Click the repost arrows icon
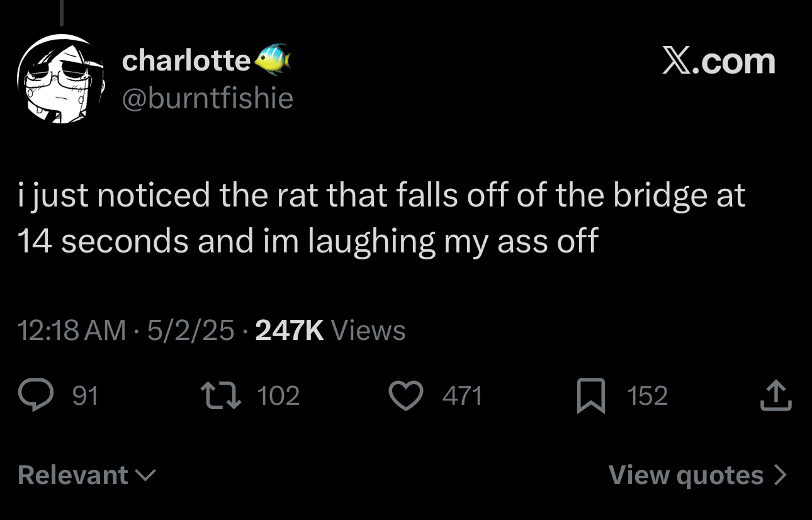 coord(220,396)
